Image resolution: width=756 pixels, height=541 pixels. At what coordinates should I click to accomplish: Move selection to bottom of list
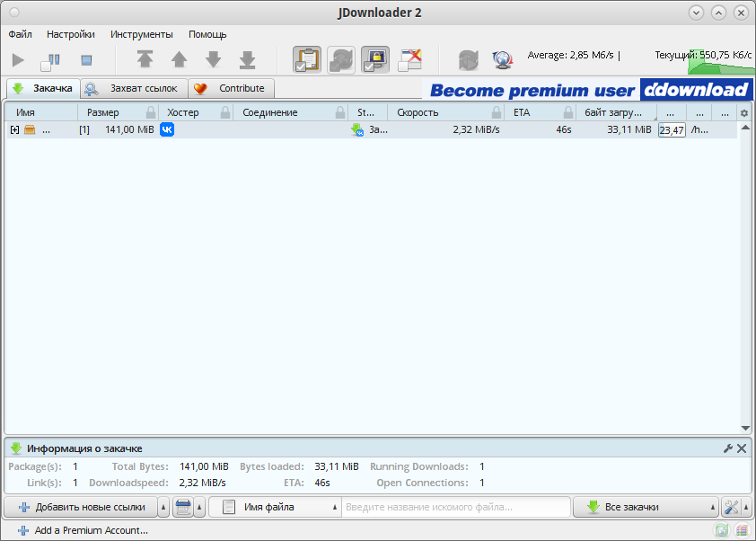247,59
